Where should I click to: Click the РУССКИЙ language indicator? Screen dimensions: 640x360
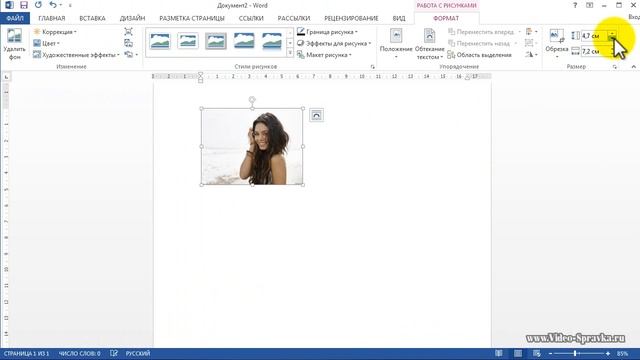coord(138,353)
